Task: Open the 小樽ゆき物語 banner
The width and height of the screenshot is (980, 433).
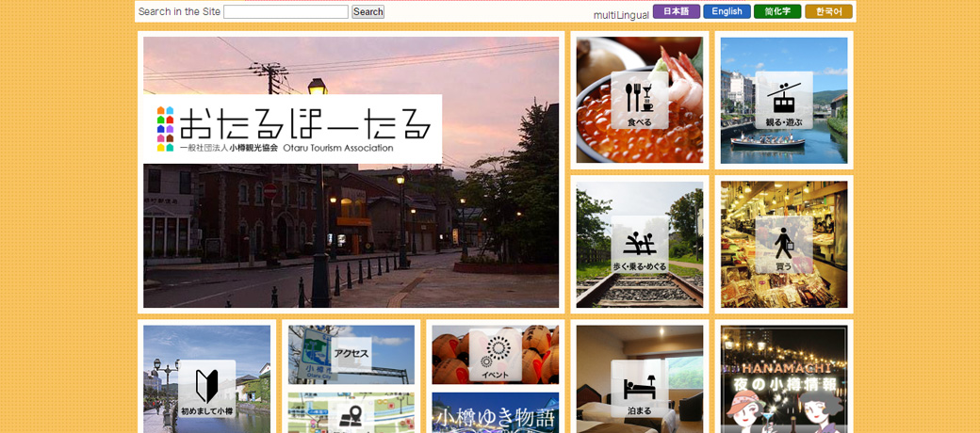Action: click(x=495, y=413)
